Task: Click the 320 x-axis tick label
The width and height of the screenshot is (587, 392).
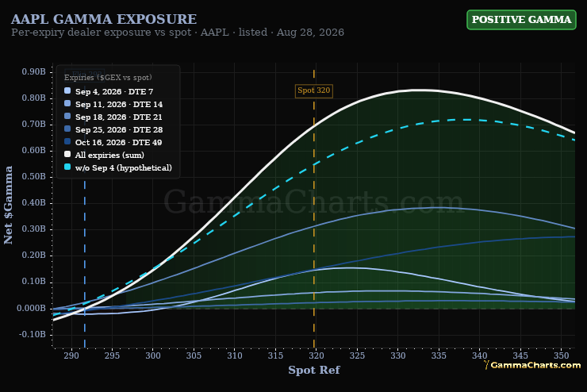Action: pos(316,355)
